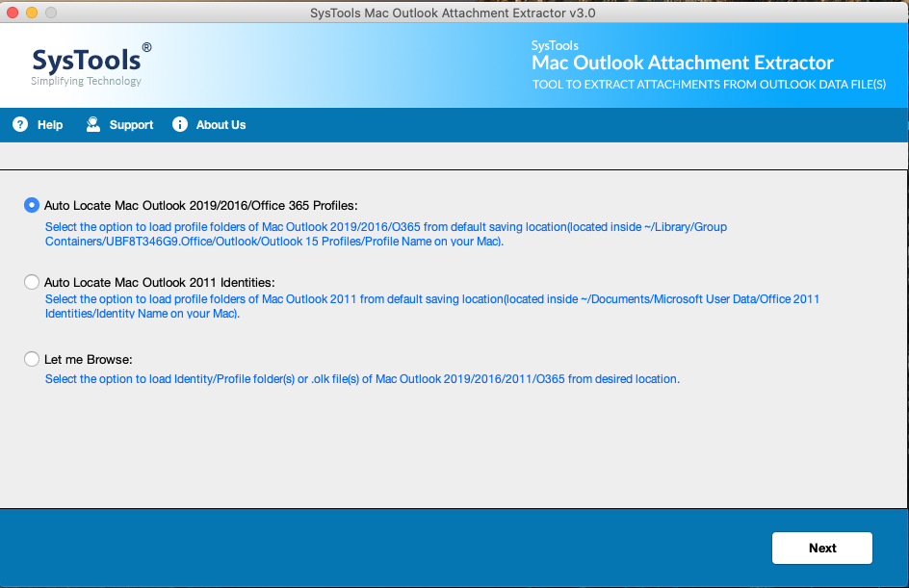Minimize the window using the yellow button
Viewport: 909px width, 588px height.
point(32,13)
